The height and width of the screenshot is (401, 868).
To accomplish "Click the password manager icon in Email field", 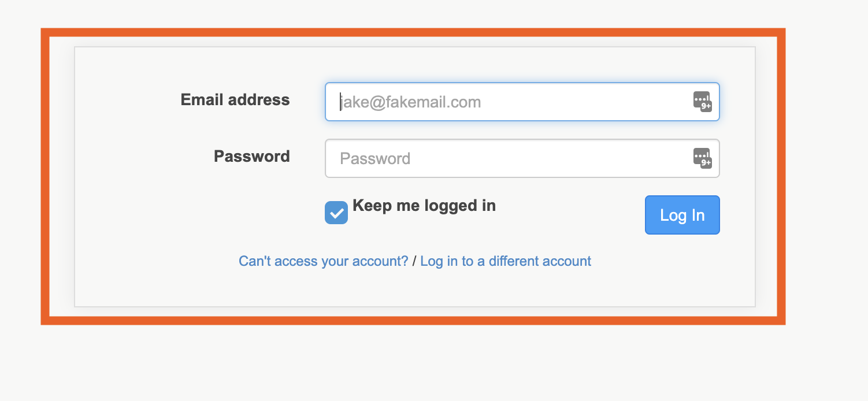I will click(702, 102).
